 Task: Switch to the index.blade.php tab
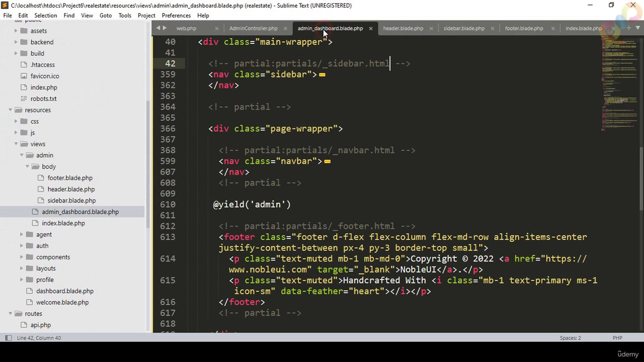583,28
